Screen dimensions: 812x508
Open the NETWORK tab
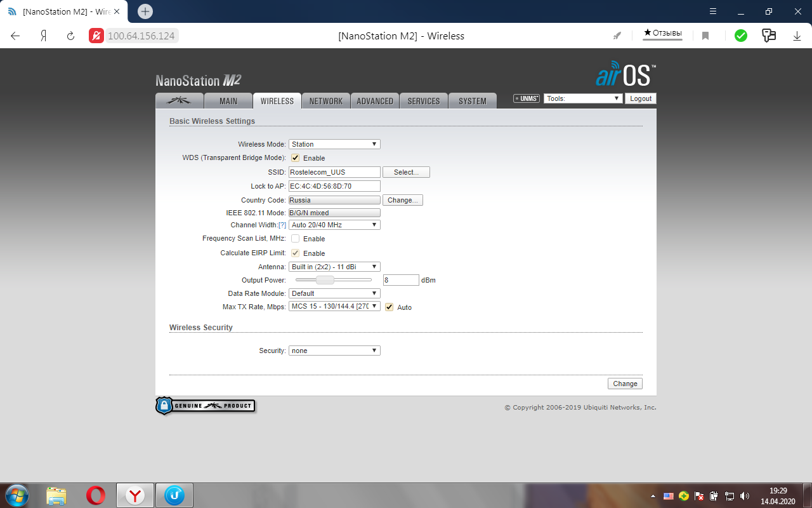[326, 101]
